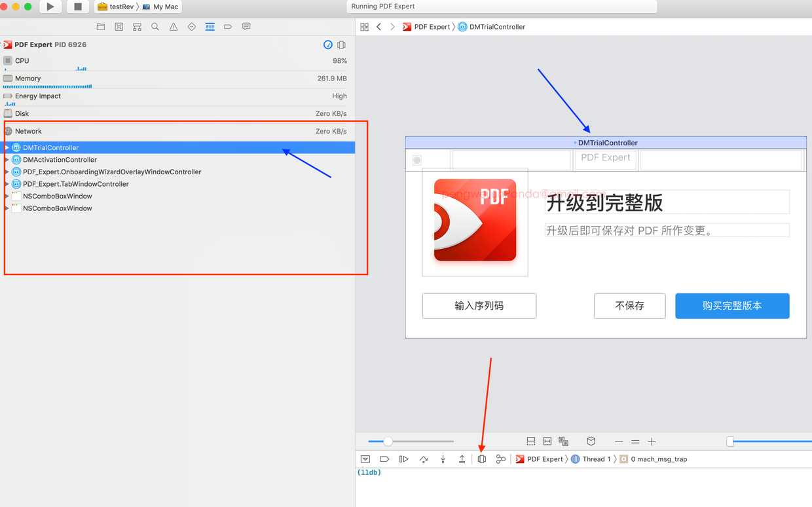Run the testRev scheme
The image size is (812, 507).
pyautogui.click(x=50, y=7)
